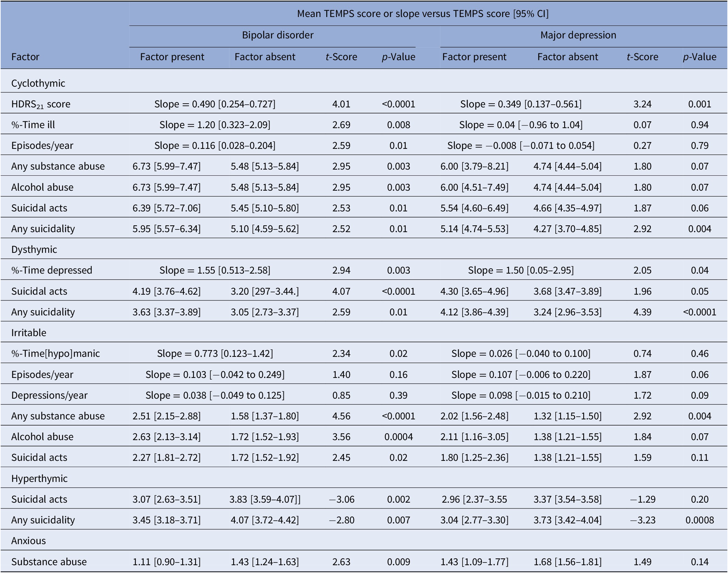Select the '%-Time ill' row label

pos(33,125)
